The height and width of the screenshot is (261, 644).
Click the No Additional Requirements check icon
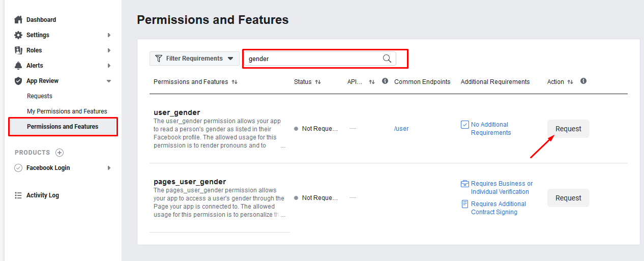coord(464,125)
